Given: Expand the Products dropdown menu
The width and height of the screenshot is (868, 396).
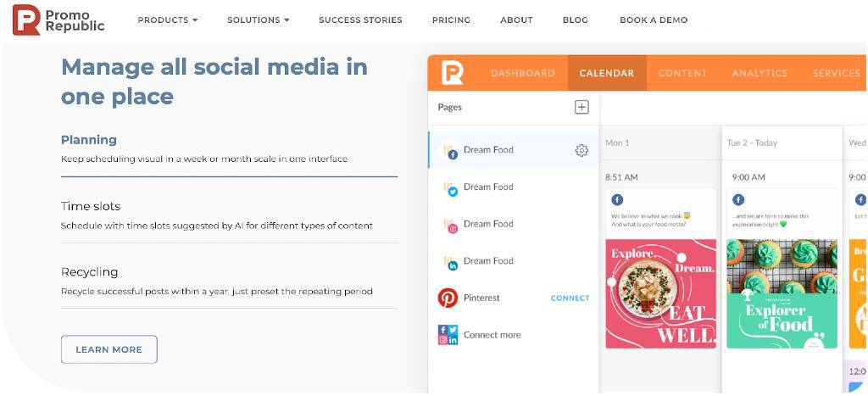Looking at the screenshot, I should [x=168, y=20].
